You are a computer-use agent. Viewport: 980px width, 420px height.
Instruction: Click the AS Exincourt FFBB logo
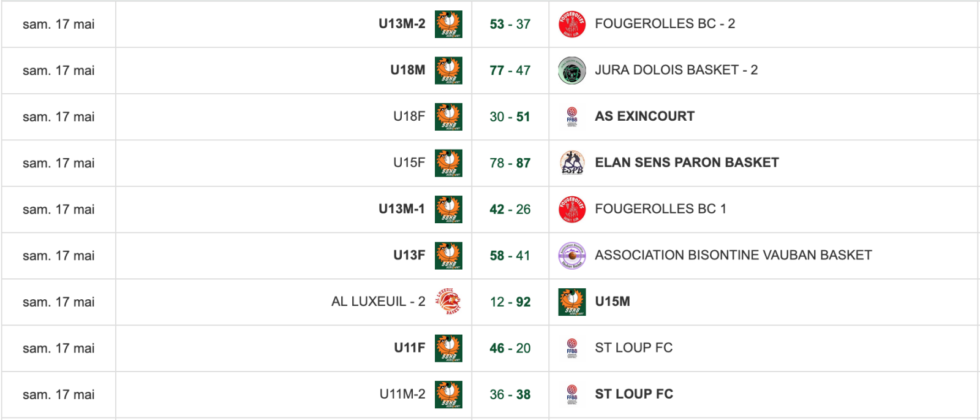[x=572, y=116]
